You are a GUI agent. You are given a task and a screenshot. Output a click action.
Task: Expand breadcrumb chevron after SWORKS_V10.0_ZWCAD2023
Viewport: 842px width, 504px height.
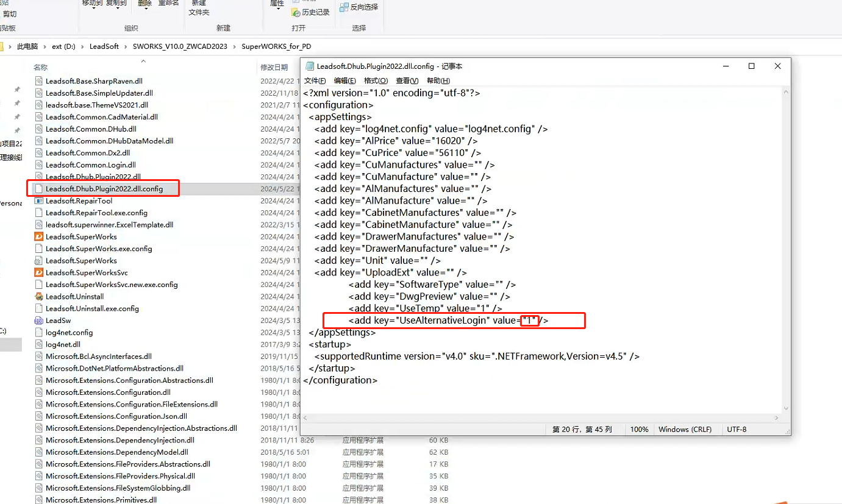[235, 46]
